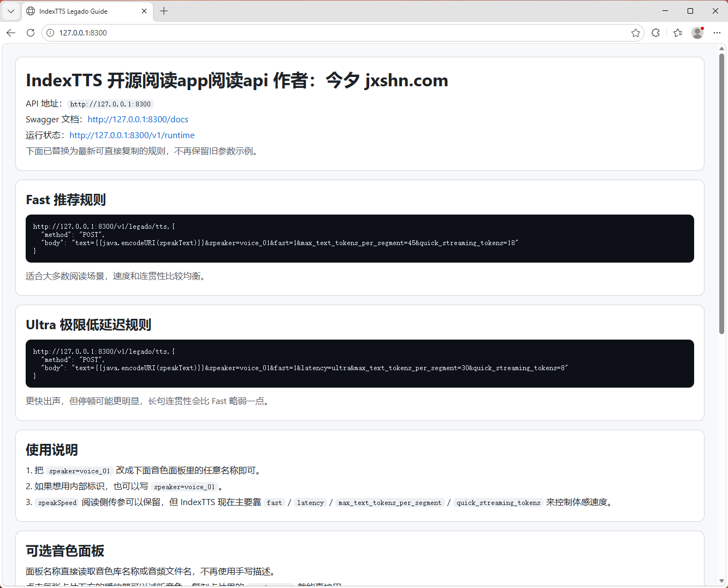Click the API address code text
The height and width of the screenshot is (588, 728).
click(110, 104)
